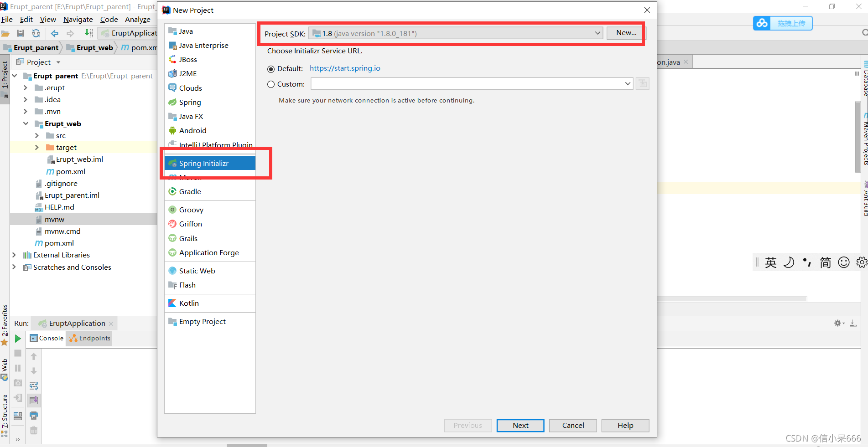Click the Forward navigation arrow
This screenshot has width=868, height=447.
pos(70,33)
